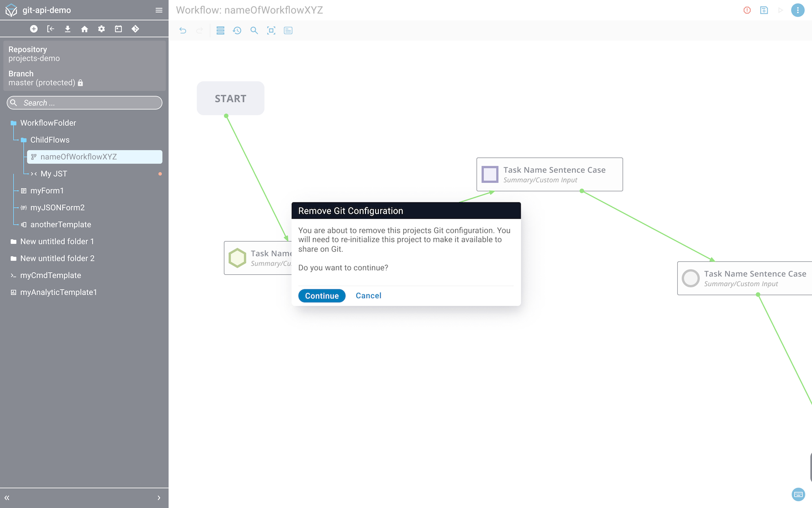This screenshot has height=508, width=812.
Task: Click the stacked rows icon in canvas toolbar
Action: 220,30
